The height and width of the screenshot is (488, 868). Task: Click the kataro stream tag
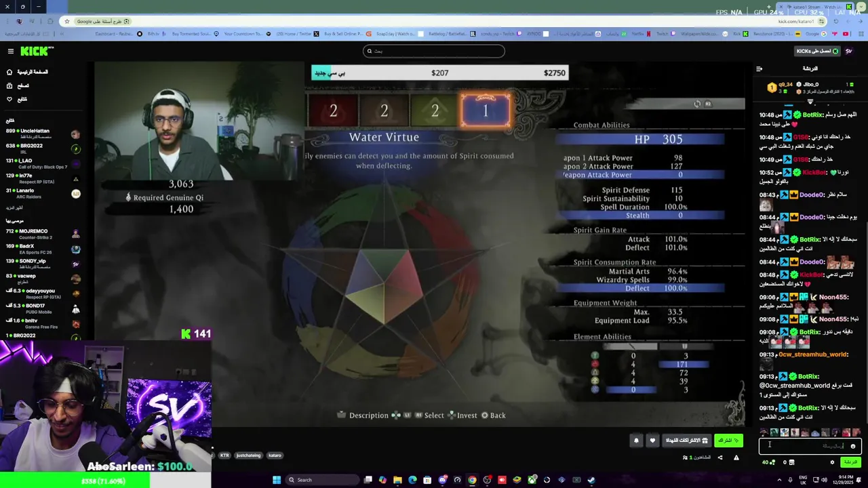point(275,455)
